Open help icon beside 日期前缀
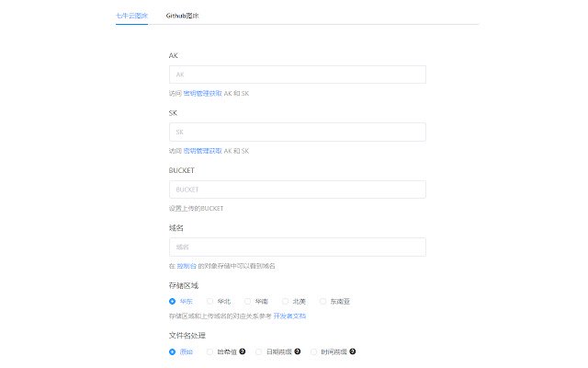 tap(298, 351)
